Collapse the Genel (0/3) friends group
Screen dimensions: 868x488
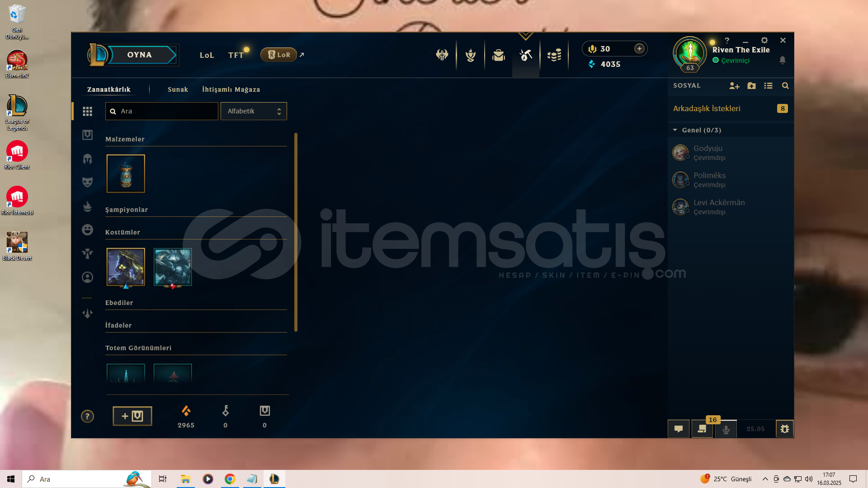(x=731, y=130)
